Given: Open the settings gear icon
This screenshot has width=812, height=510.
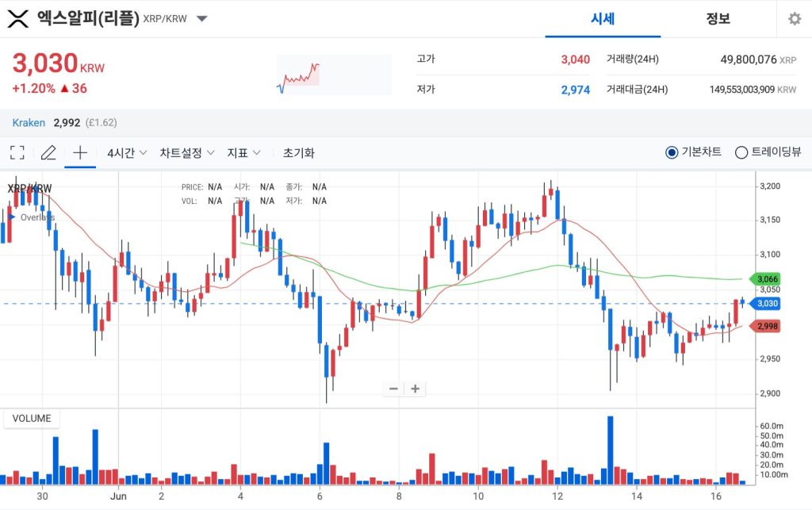Looking at the screenshot, I should [x=794, y=19].
